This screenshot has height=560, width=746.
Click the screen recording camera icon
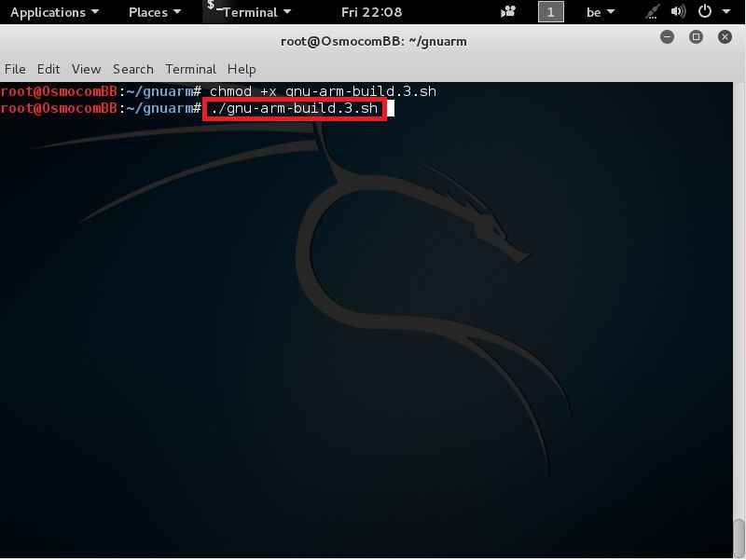pos(508,11)
